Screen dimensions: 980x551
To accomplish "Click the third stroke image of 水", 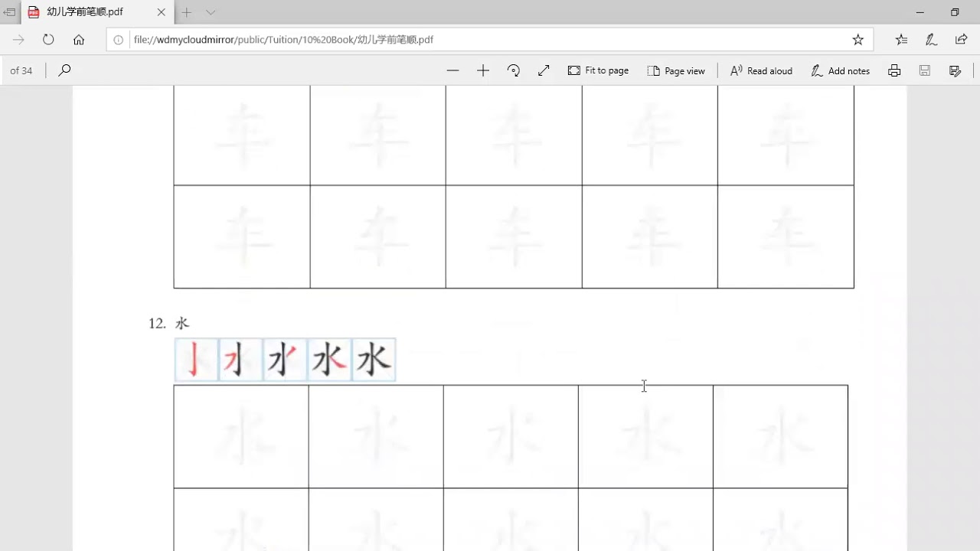I will [285, 360].
